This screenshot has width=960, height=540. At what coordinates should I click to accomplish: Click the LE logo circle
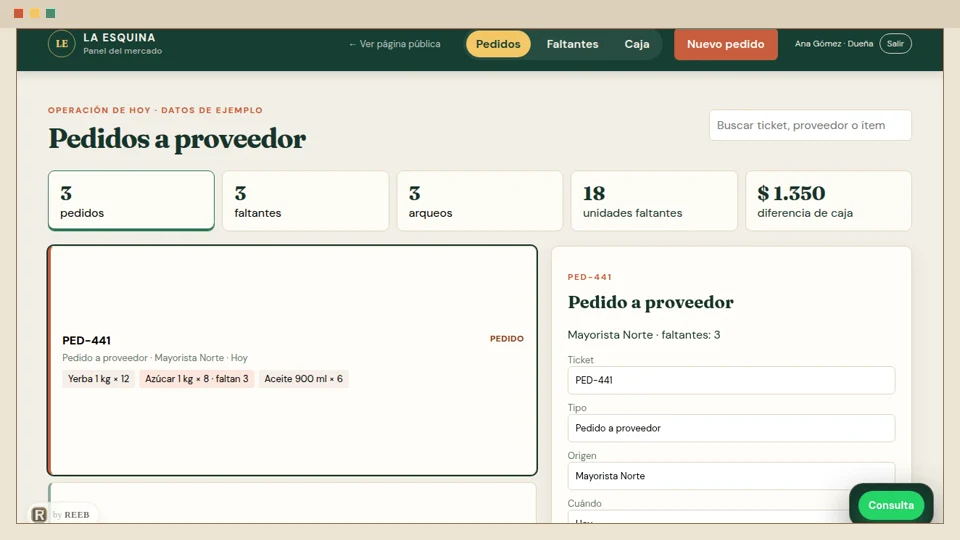[x=61, y=43]
